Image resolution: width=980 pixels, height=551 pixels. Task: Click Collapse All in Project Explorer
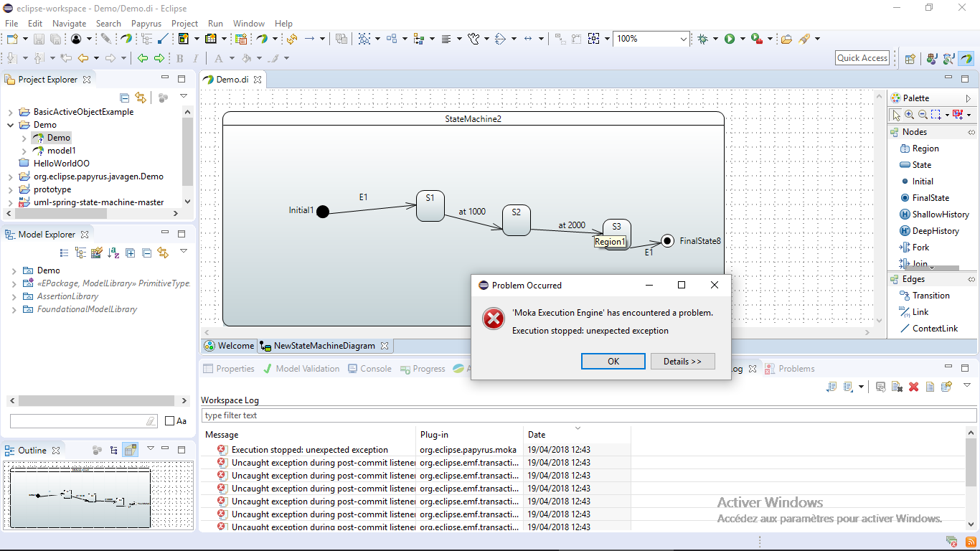[125, 97]
